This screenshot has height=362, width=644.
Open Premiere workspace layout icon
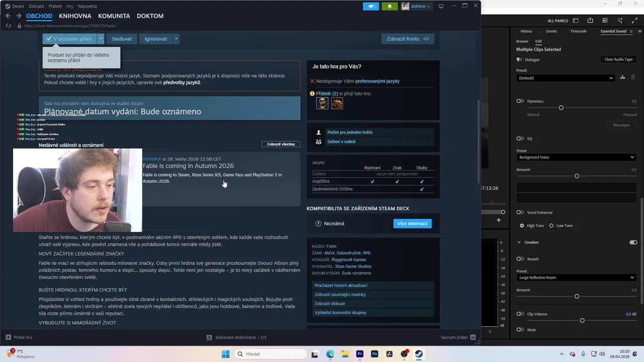pos(576,21)
